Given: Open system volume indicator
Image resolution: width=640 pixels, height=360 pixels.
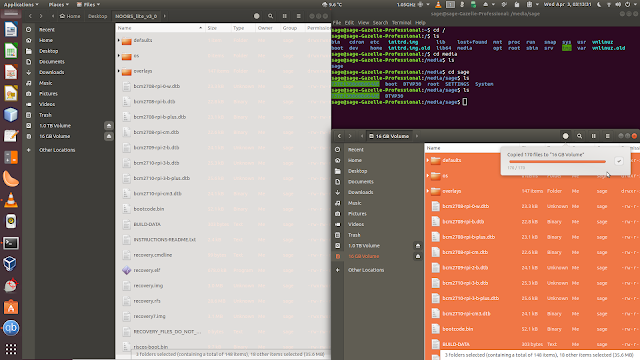Looking at the screenshot, I should tap(618, 4).
